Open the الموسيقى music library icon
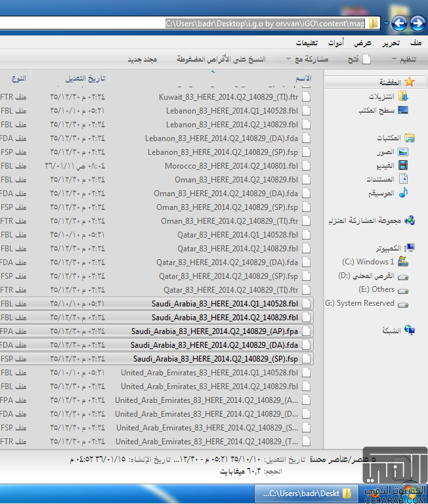The width and height of the screenshot is (428, 504). click(403, 192)
